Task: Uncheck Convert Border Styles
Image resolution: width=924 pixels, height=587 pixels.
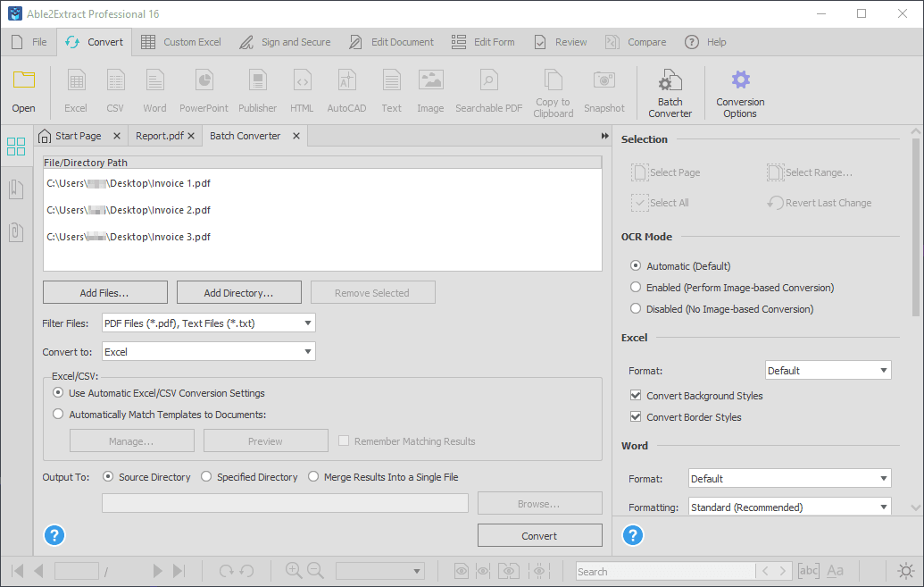Action: [x=636, y=416]
